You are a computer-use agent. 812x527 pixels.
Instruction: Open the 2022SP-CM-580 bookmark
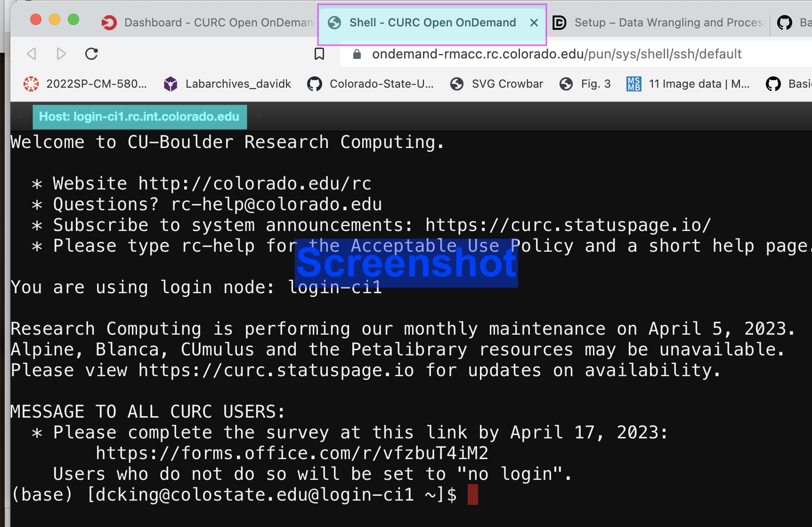click(85, 83)
